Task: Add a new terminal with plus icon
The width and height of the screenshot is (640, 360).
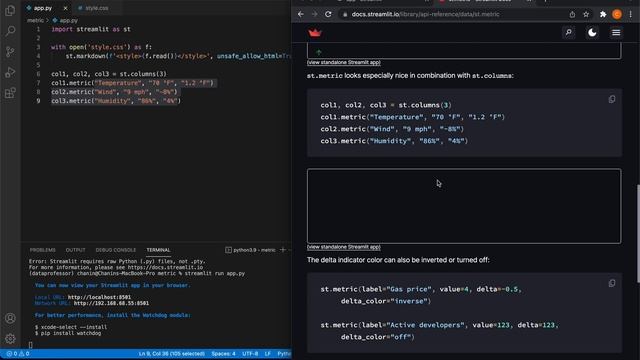Action: [x=283, y=249]
